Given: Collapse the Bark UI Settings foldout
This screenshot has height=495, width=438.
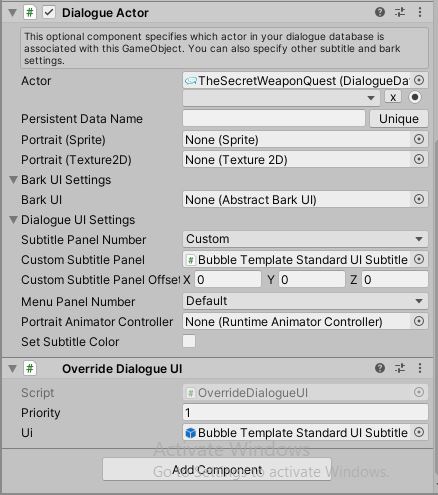Looking at the screenshot, I should click(13, 180).
